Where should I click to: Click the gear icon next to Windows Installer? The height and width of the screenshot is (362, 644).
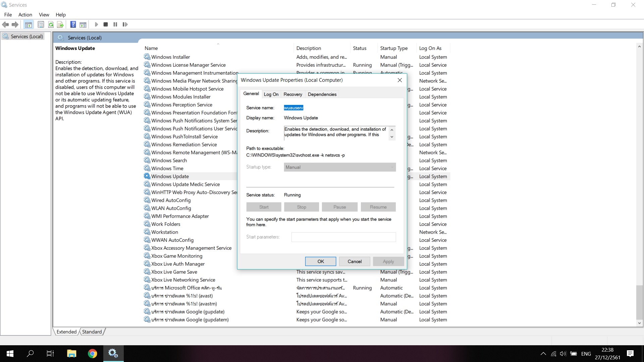pos(147,57)
